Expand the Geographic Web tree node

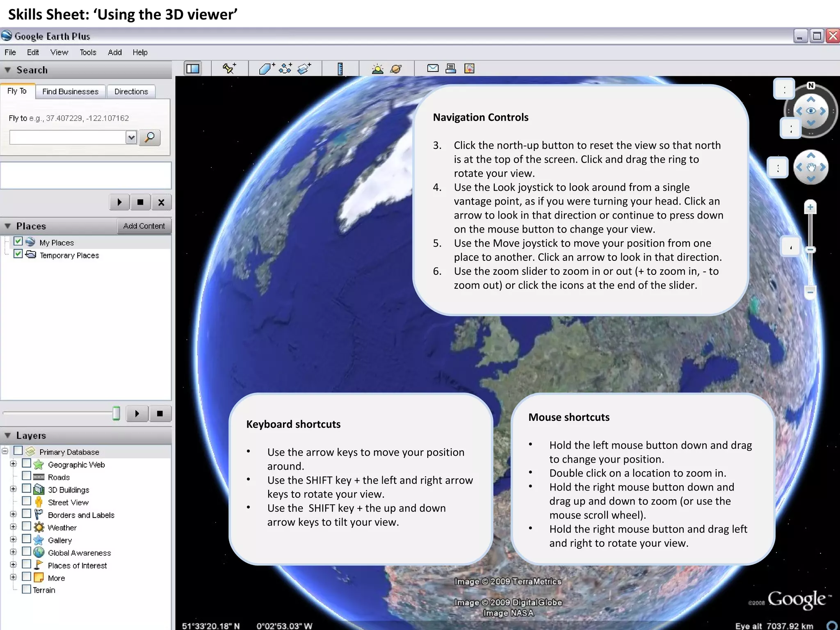[x=13, y=464]
